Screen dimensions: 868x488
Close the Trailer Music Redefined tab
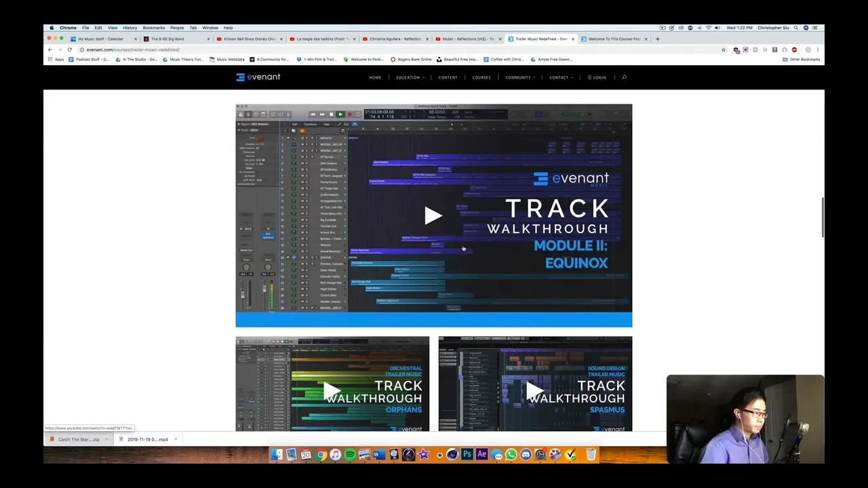[x=573, y=39]
